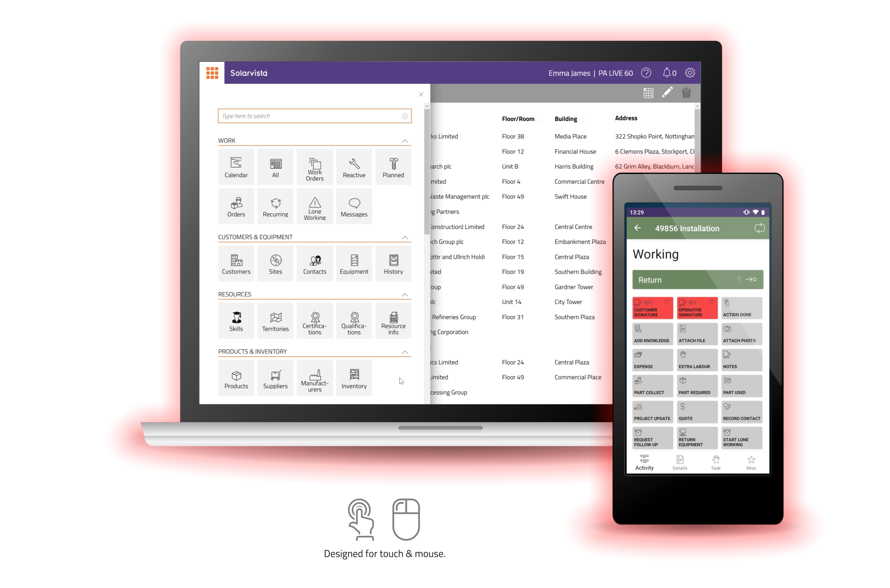Open the search input field in navigation
The image size is (890, 588).
315,116
